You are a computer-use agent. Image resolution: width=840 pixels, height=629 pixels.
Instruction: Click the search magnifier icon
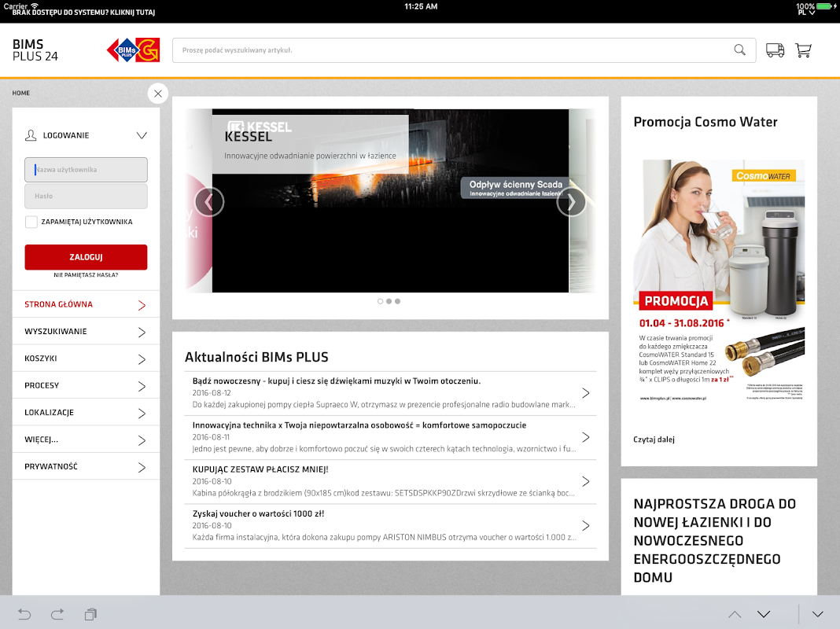[739, 50]
